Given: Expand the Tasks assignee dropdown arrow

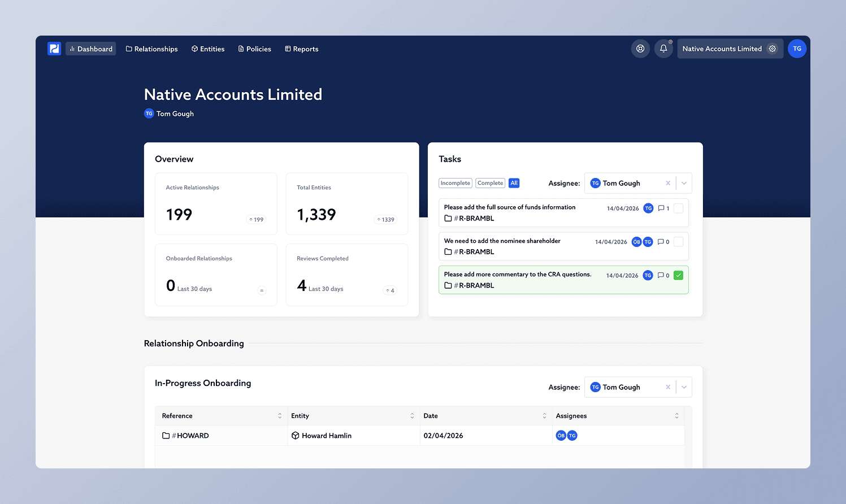Looking at the screenshot, I should click(x=684, y=183).
